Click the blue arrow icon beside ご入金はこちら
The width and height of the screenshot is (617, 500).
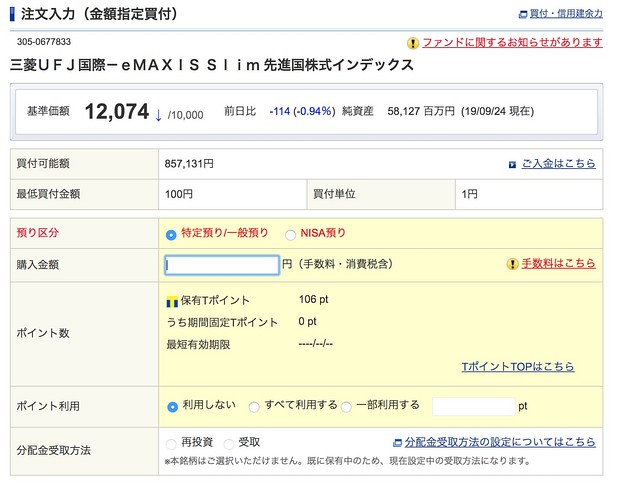coord(512,164)
